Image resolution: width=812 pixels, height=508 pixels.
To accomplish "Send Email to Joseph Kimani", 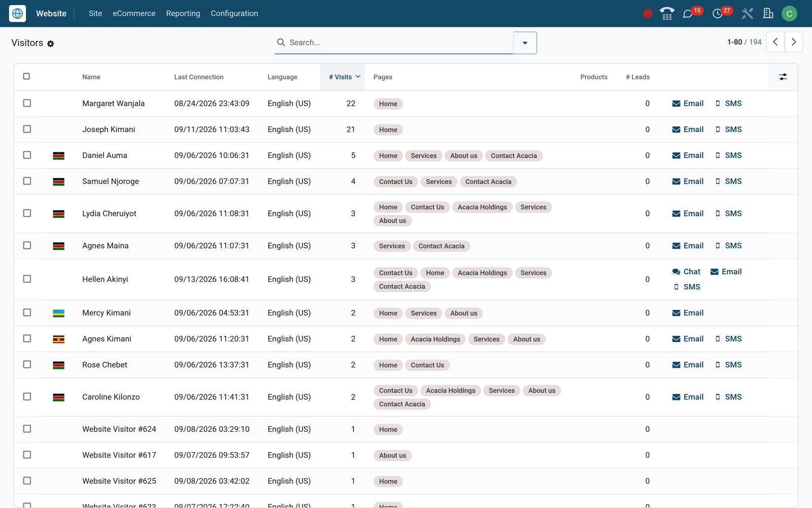I will click(688, 130).
